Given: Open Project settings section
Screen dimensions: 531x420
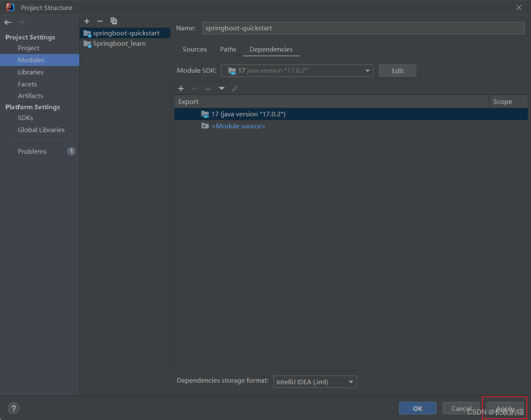Looking at the screenshot, I should 29,48.
